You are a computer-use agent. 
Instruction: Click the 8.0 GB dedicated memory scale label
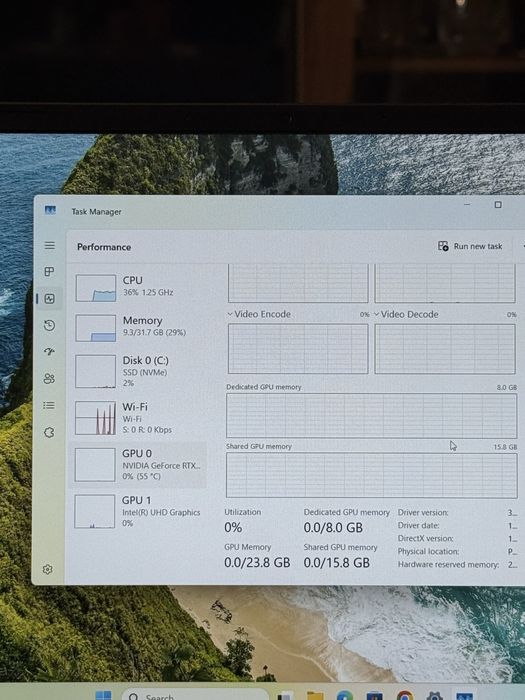click(x=507, y=388)
